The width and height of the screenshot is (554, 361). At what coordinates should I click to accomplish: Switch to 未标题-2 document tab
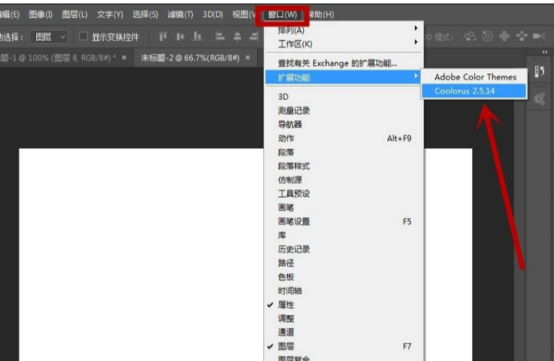pyautogui.click(x=190, y=58)
